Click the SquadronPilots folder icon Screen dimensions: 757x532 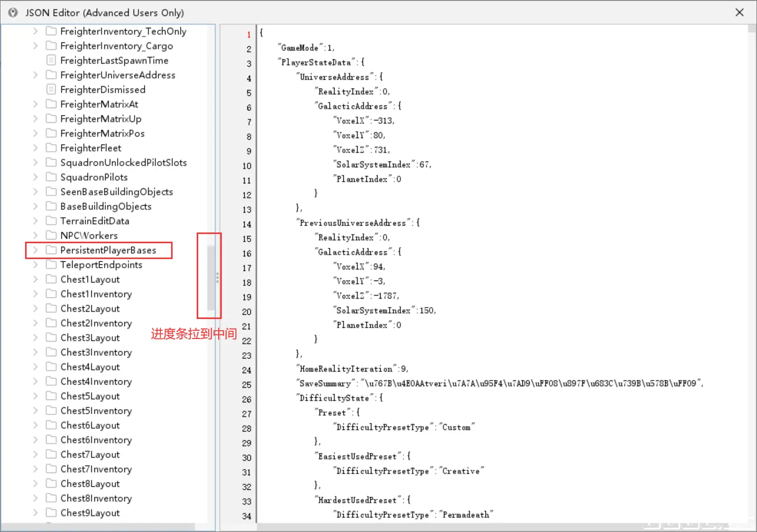tap(51, 177)
